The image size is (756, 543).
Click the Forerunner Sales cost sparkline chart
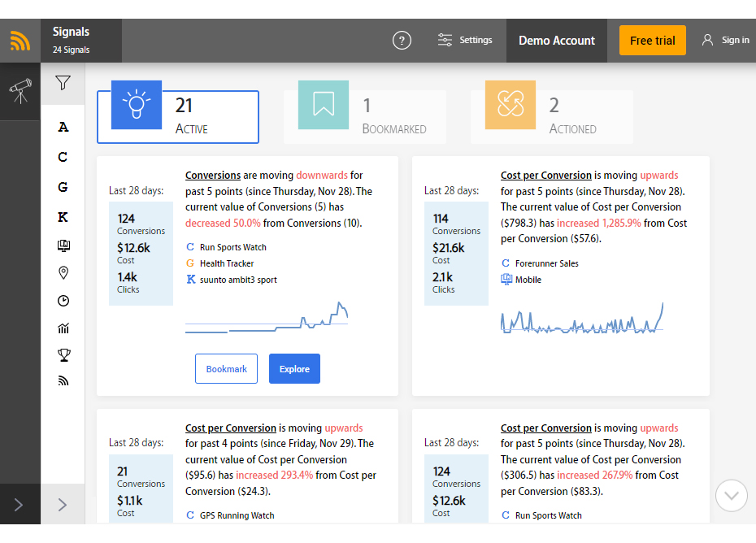(582, 318)
